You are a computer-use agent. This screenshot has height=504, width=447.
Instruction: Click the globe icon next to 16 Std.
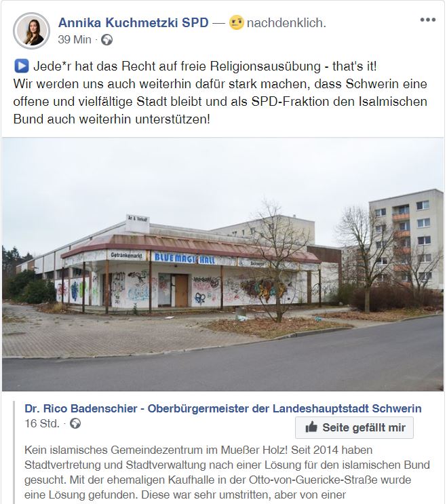(x=75, y=423)
